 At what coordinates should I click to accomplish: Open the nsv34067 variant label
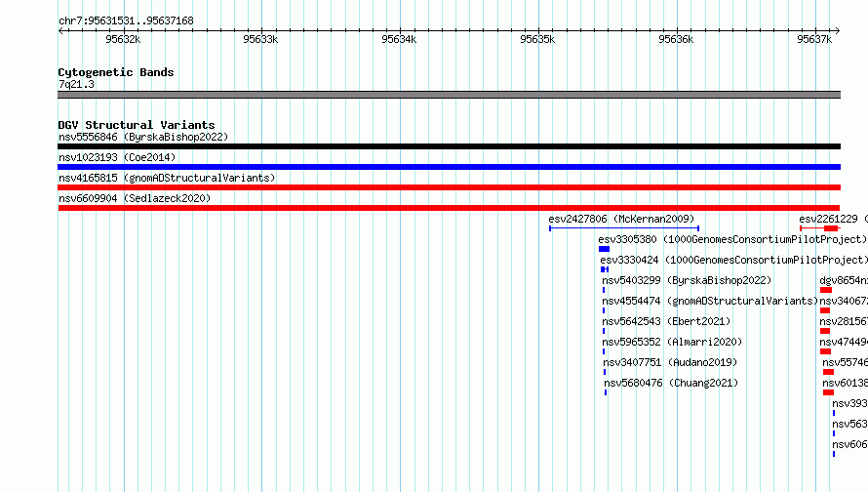tap(844, 301)
